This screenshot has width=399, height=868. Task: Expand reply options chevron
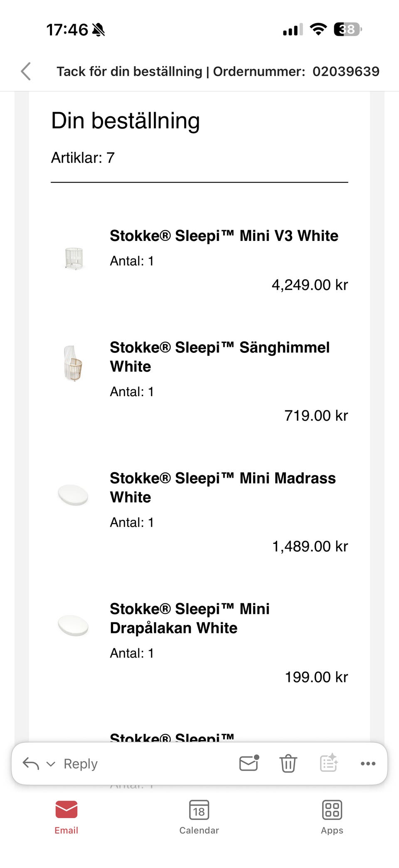(51, 764)
